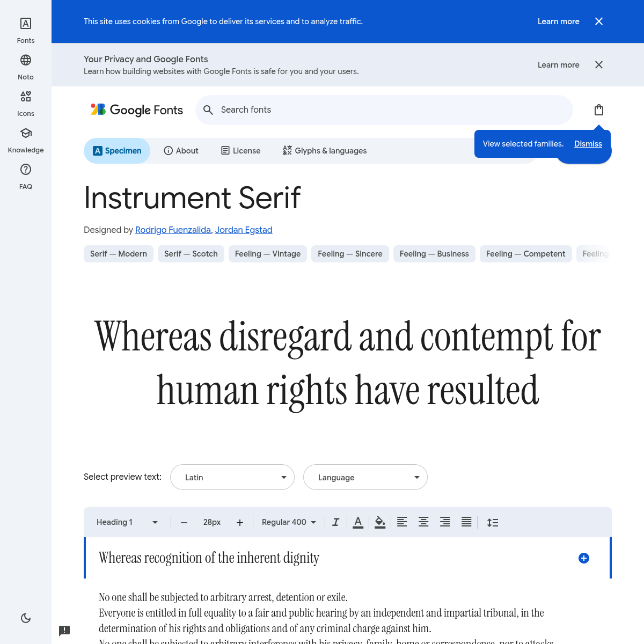The height and width of the screenshot is (644, 644).
Task: Select the Feeling — Business tag
Action: [x=434, y=254]
